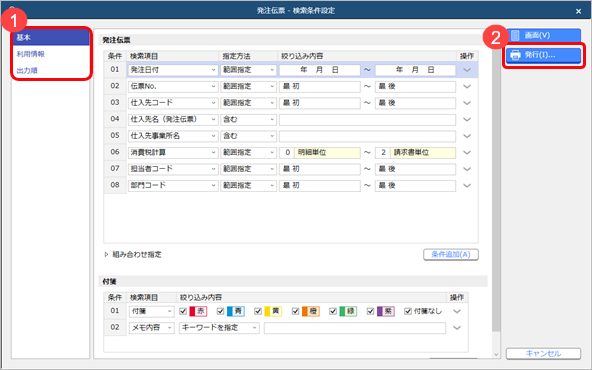This screenshot has height=370, width=592.
Task: Open the キーワードを指定 dropdown
Action: click(219, 328)
